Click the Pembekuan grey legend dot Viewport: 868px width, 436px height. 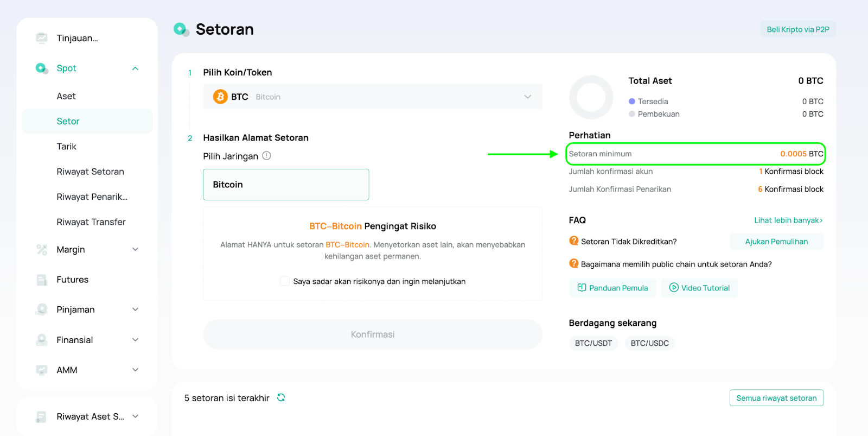point(632,114)
